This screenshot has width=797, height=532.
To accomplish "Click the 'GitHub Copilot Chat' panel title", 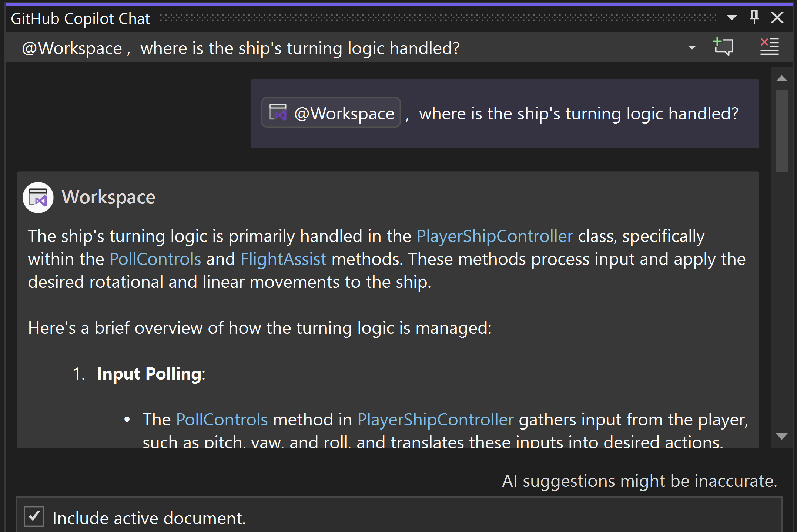I will point(80,18).
